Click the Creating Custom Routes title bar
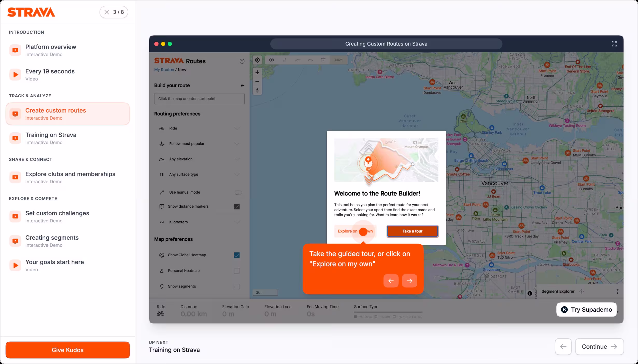This screenshot has height=364, width=638. (x=386, y=44)
